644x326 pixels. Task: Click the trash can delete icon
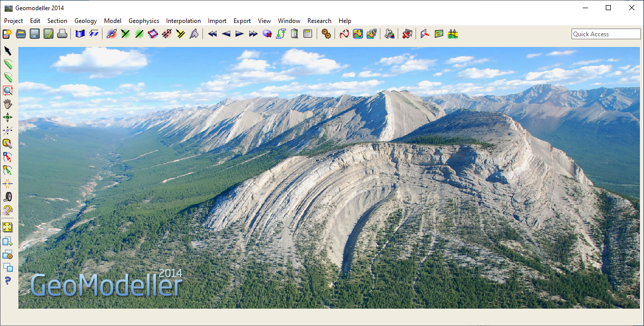click(294, 34)
